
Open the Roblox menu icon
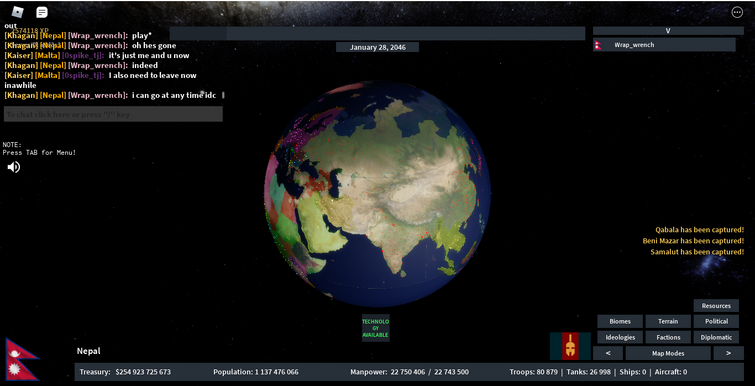click(17, 12)
